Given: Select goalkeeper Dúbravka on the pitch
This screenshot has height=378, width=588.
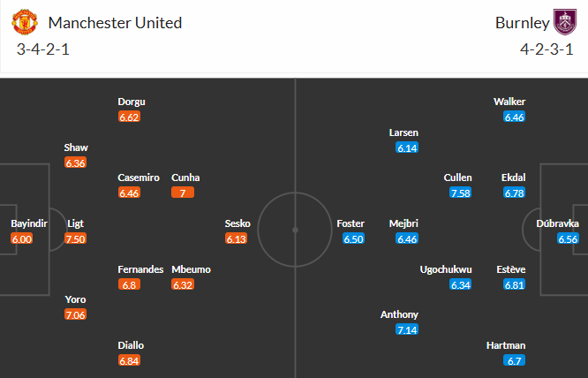Looking at the screenshot, I should click(x=558, y=223).
